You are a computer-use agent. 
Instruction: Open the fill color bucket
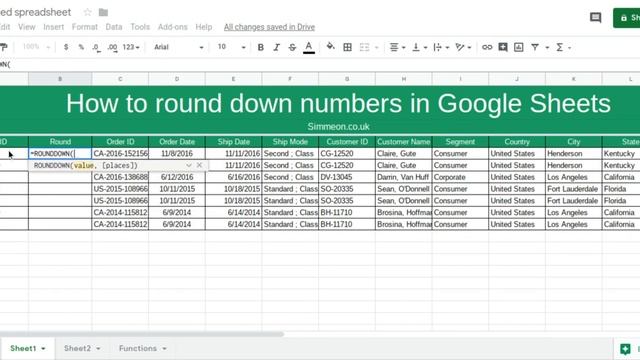(331, 47)
